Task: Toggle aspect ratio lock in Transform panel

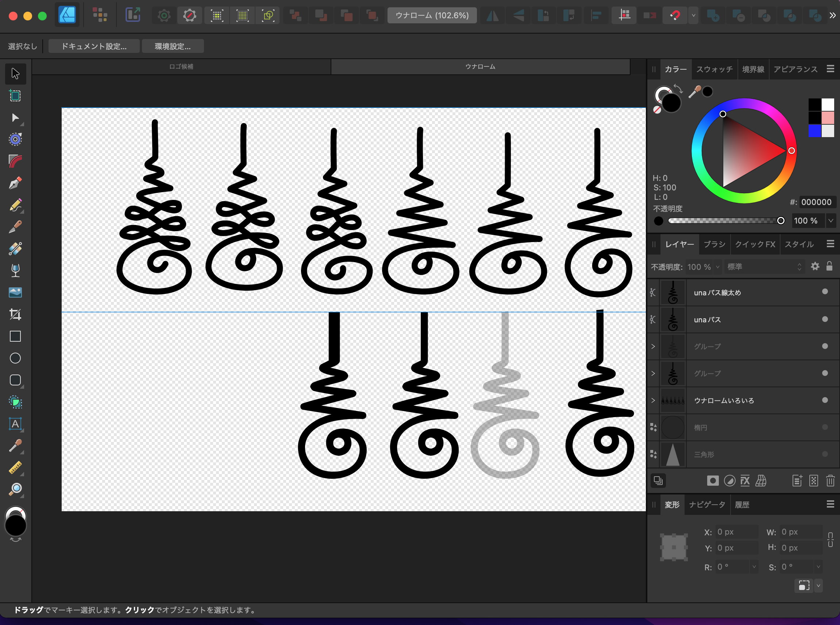Action: click(830, 540)
